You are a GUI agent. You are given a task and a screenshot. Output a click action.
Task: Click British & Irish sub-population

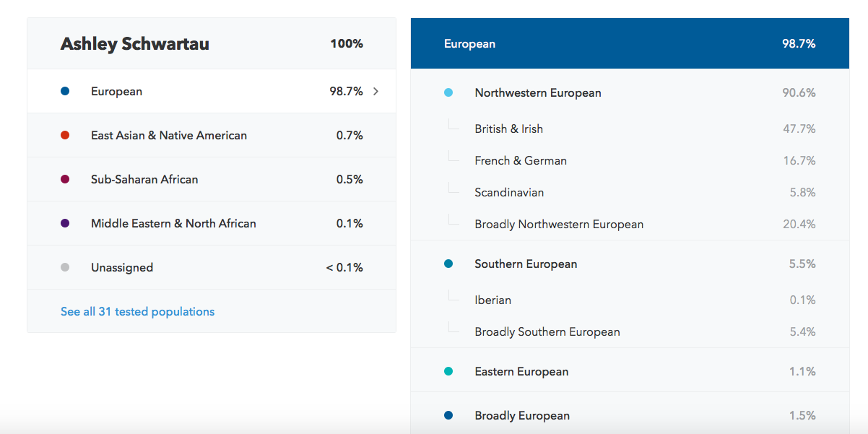(x=508, y=129)
